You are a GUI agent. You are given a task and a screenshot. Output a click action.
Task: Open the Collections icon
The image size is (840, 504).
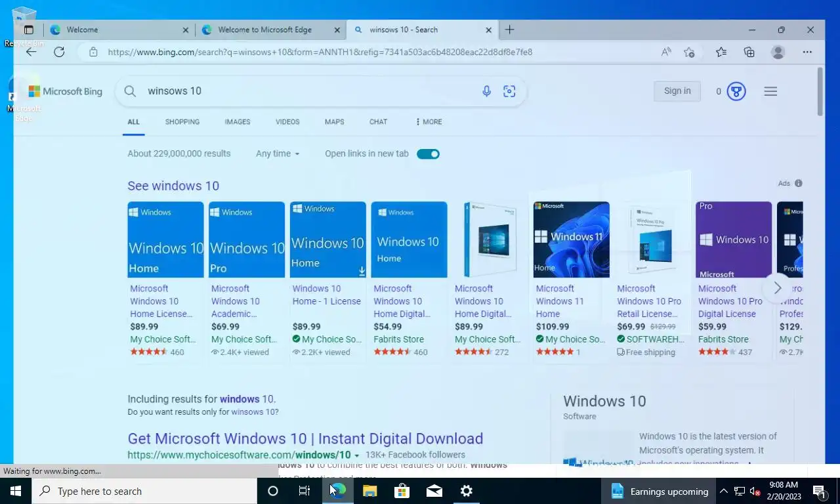749,52
